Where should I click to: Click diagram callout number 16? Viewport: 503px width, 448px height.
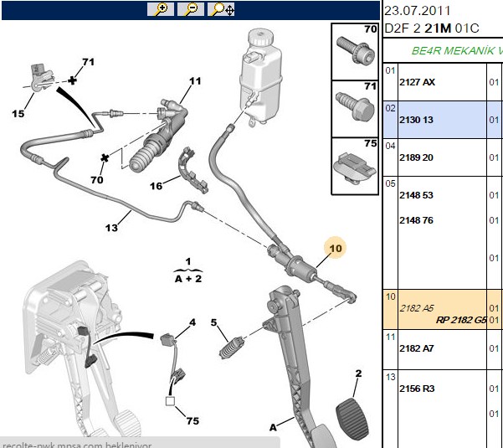(157, 186)
